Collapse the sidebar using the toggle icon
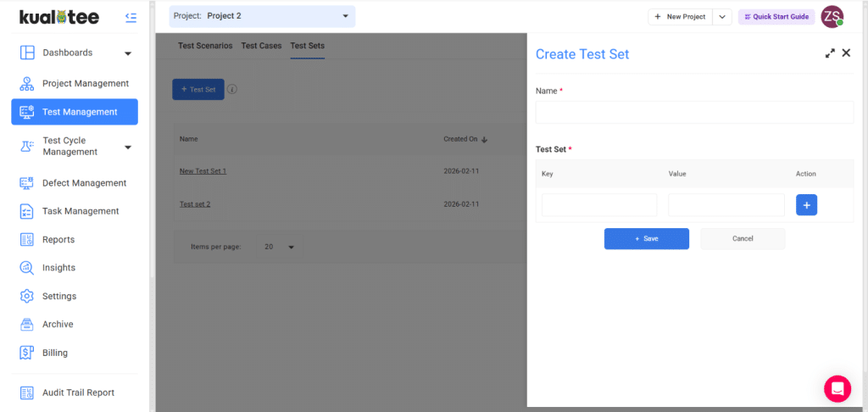This screenshot has width=868, height=412. click(131, 17)
